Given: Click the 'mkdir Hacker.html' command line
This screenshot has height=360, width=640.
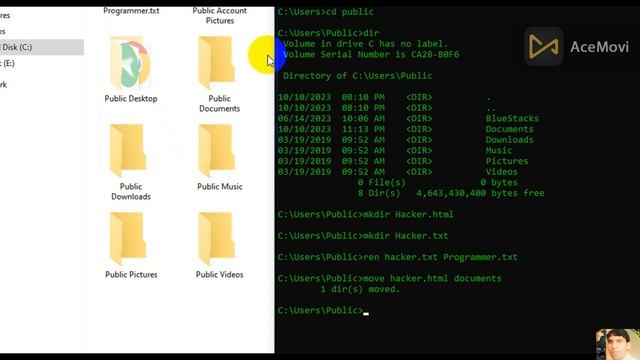Looking at the screenshot, I should tap(365, 214).
